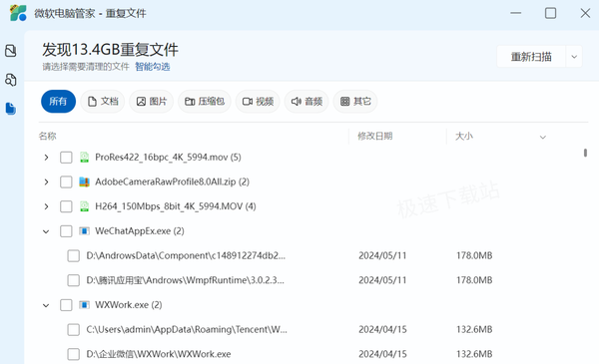Select the 所有 filter tab
Image resolution: width=599 pixels, height=364 pixels.
[x=58, y=101]
